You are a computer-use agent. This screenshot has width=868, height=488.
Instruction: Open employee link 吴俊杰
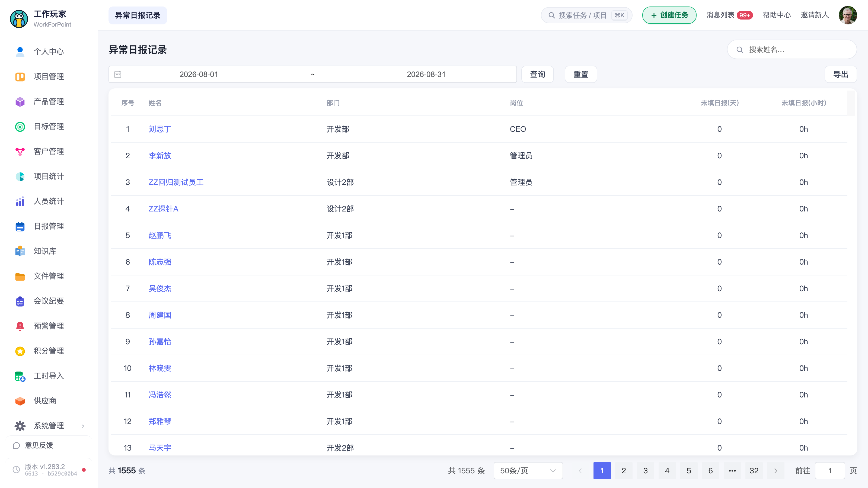coord(160,289)
